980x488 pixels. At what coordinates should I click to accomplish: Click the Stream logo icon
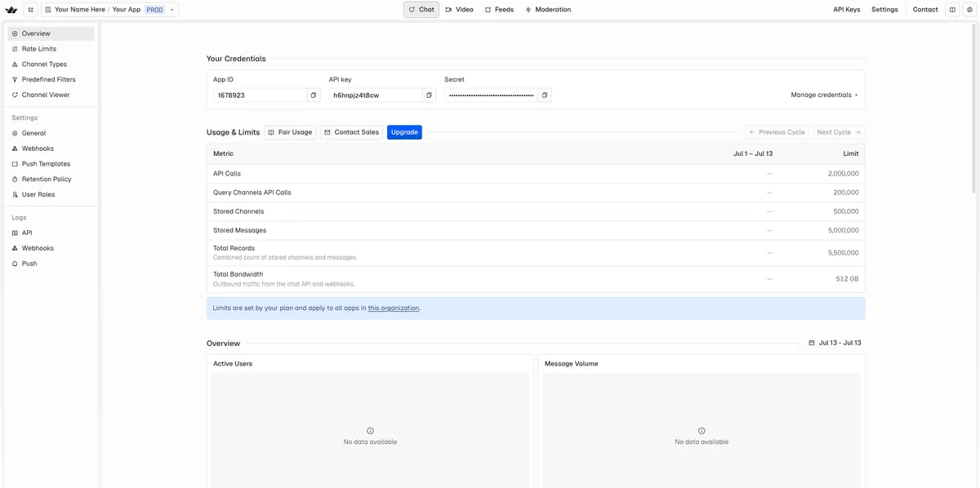point(11,10)
